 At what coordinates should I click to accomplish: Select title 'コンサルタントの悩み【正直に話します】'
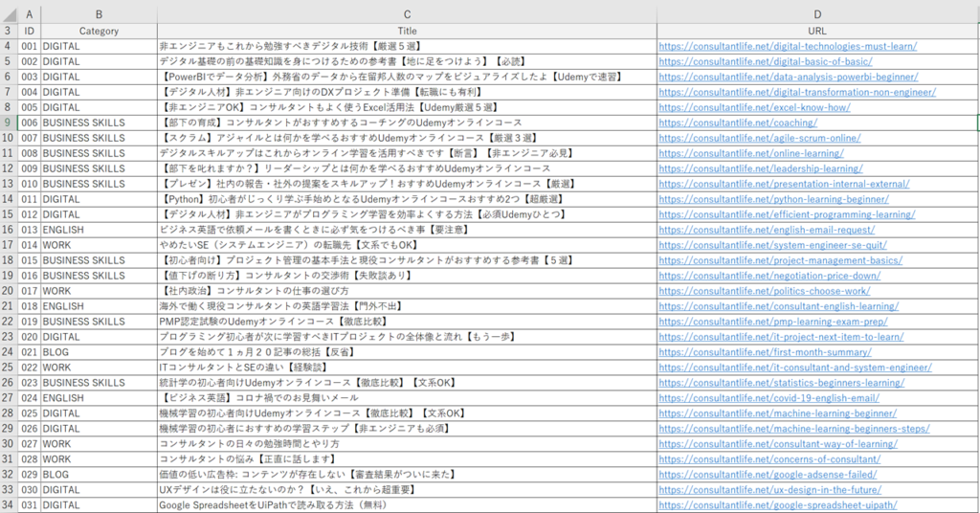pos(407,459)
